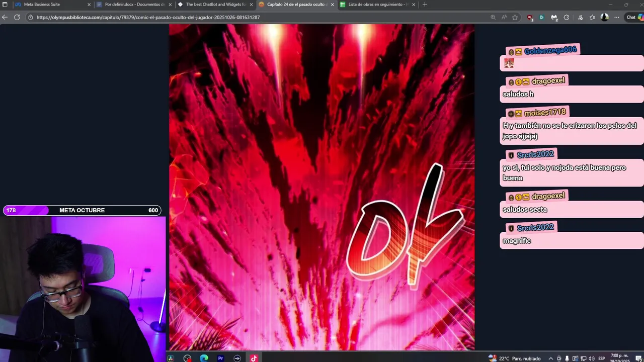The image size is (644, 362).
Task: Click the META OCTUBRE goal progress bar
Action: coord(82,210)
